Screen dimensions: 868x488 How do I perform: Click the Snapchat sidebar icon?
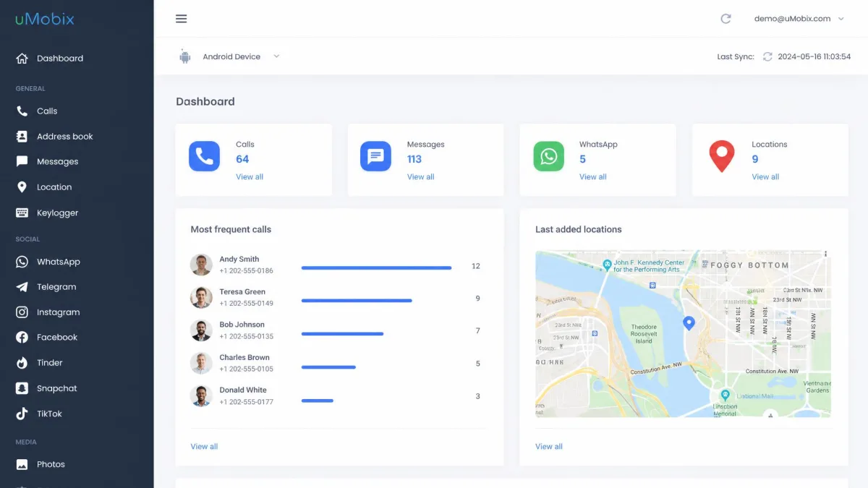tap(22, 388)
